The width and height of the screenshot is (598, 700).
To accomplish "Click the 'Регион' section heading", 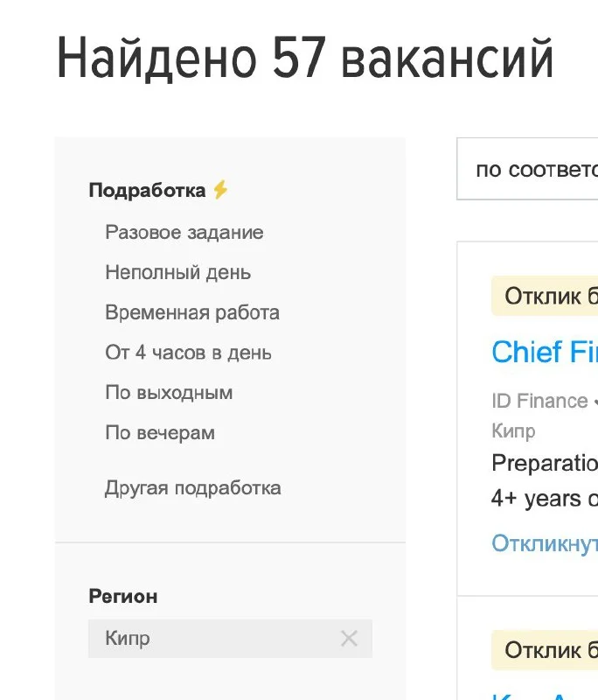I will click(x=123, y=597).
